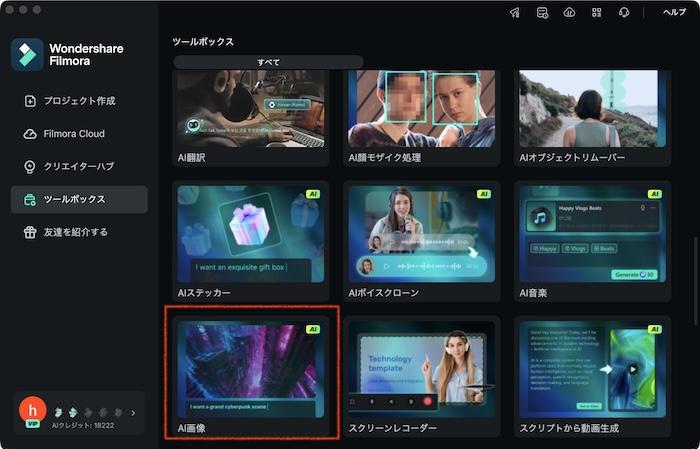Open プロジェクト作成 in the sidebar

[79, 101]
